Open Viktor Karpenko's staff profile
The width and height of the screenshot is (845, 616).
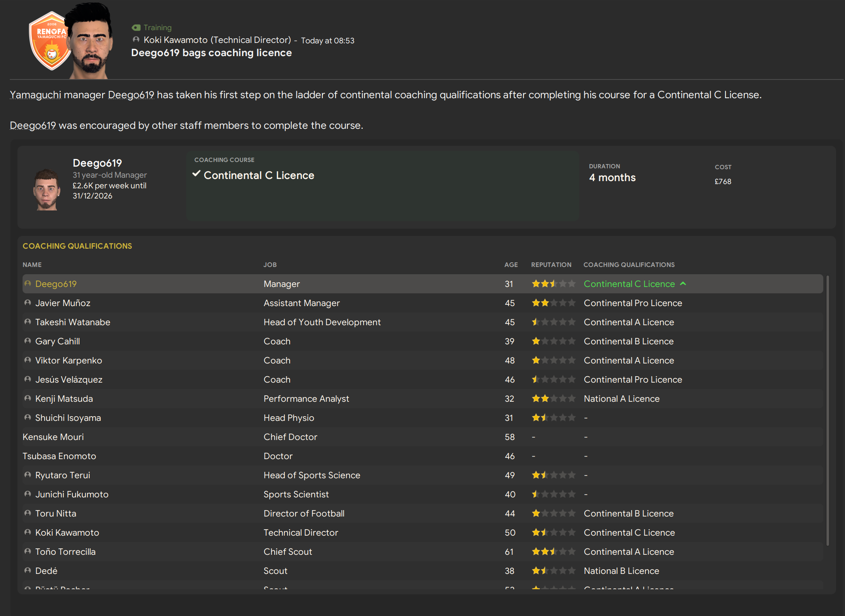[x=68, y=361]
